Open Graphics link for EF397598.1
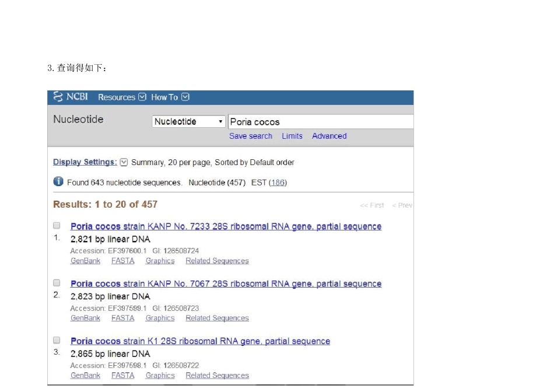Image resolution: width=554 pixels, height=392 pixels. (160, 376)
